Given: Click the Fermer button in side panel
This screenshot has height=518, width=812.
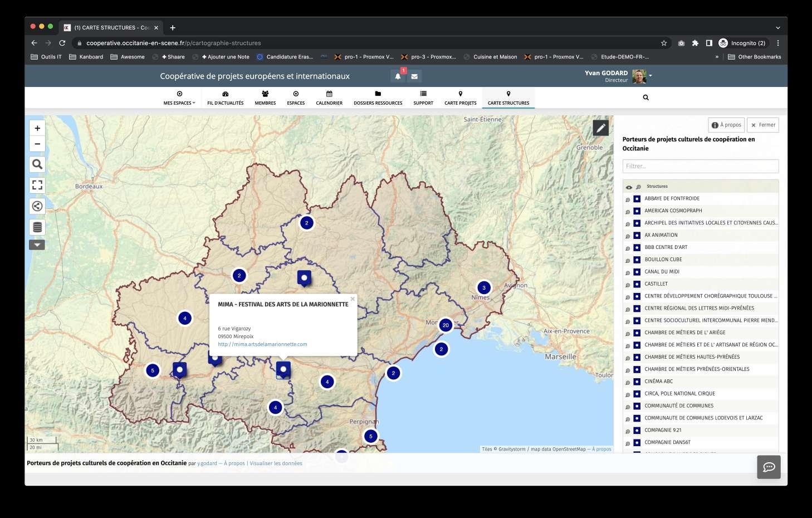Looking at the screenshot, I should click(762, 125).
